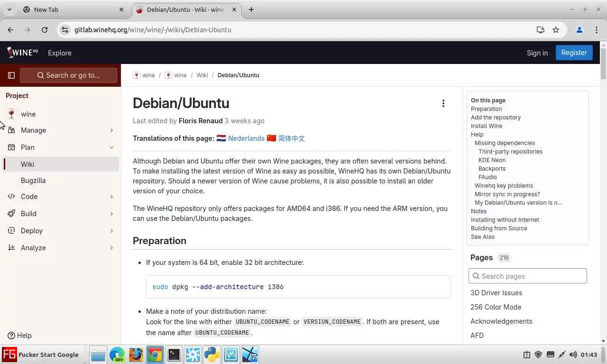
Task: Click the wine project avatar in sidebar
Action: [x=11, y=114]
